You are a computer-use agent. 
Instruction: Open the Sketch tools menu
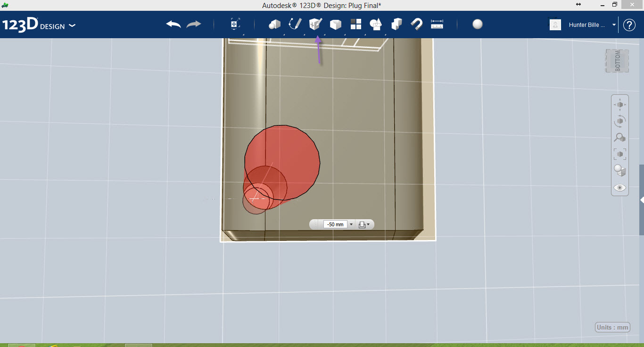click(x=295, y=24)
